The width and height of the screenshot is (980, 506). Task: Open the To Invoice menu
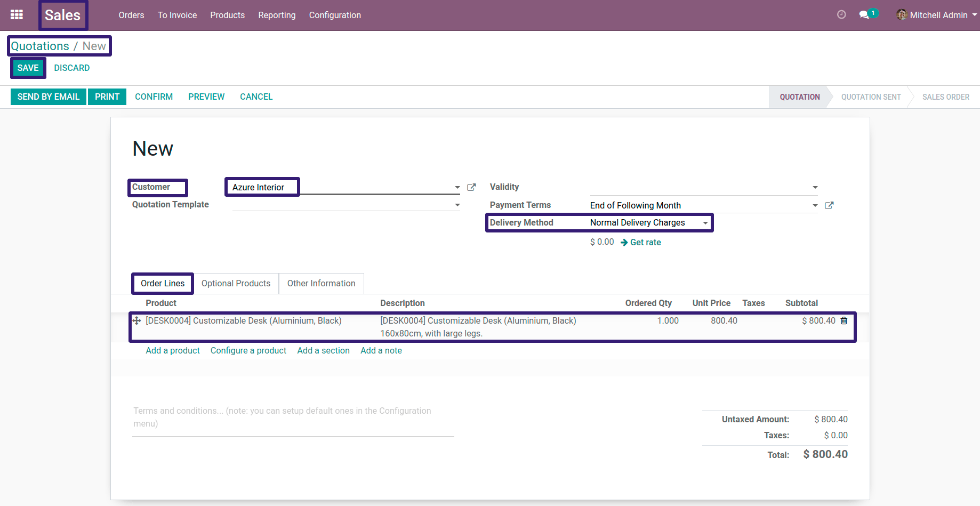(177, 15)
